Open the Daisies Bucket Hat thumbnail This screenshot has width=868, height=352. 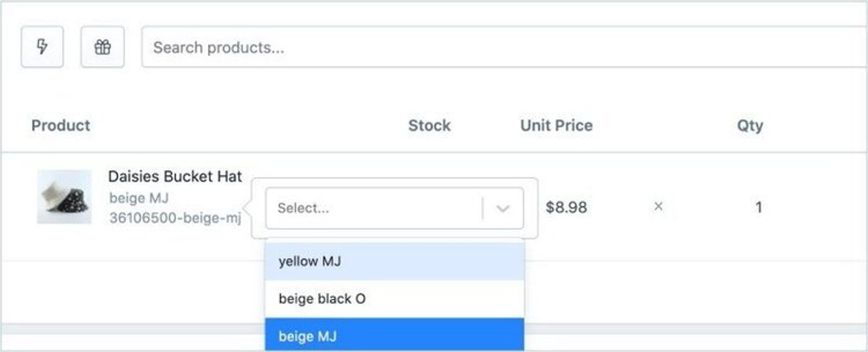coord(64,197)
